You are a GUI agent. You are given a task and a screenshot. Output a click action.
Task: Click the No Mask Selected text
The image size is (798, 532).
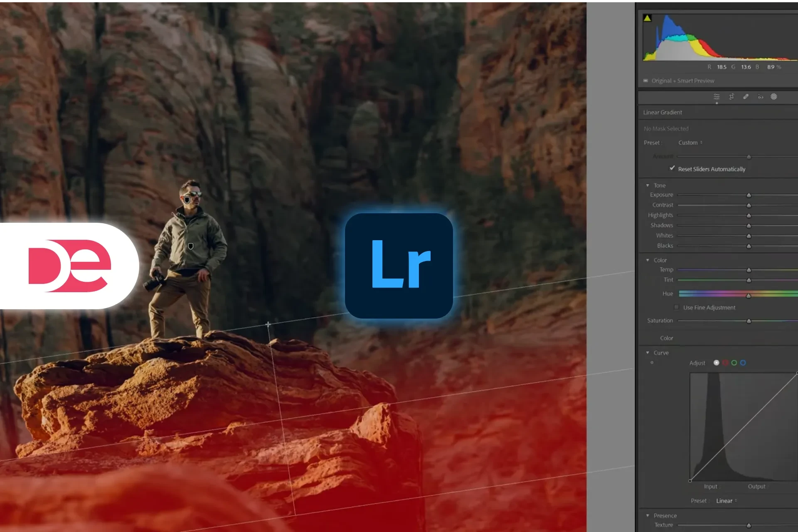pyautogui.click(x=666, y=129)
